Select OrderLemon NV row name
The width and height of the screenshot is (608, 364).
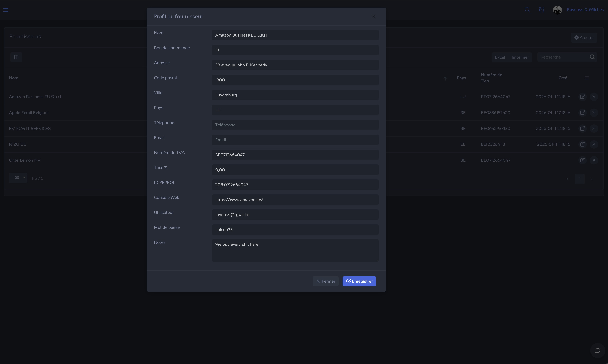click(x=25, y=160)
